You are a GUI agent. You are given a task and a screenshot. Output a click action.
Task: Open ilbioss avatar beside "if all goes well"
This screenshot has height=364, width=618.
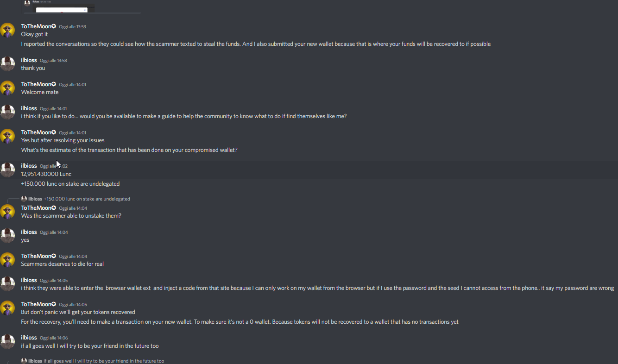click(7, 341)
